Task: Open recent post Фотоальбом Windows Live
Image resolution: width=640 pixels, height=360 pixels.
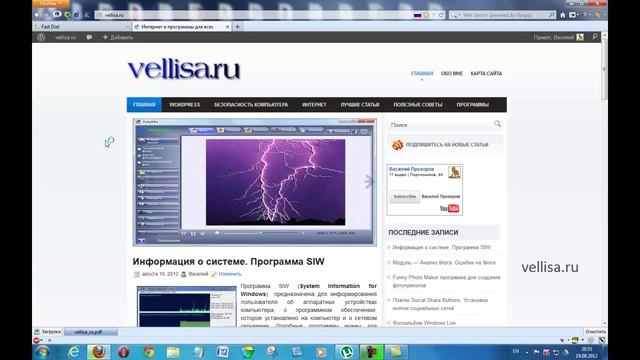Action: pyautogui.click(x=424, y=323)
